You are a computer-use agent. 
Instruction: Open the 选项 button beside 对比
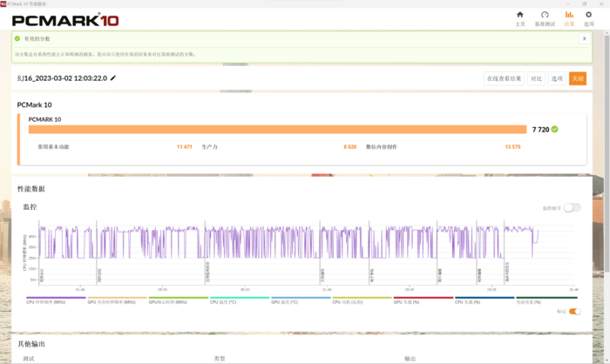557,78
